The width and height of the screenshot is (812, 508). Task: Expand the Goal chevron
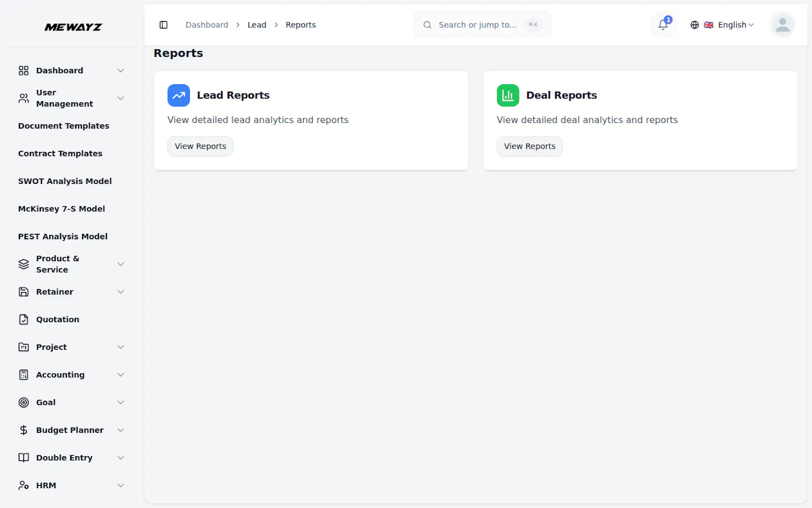point(121,403)
